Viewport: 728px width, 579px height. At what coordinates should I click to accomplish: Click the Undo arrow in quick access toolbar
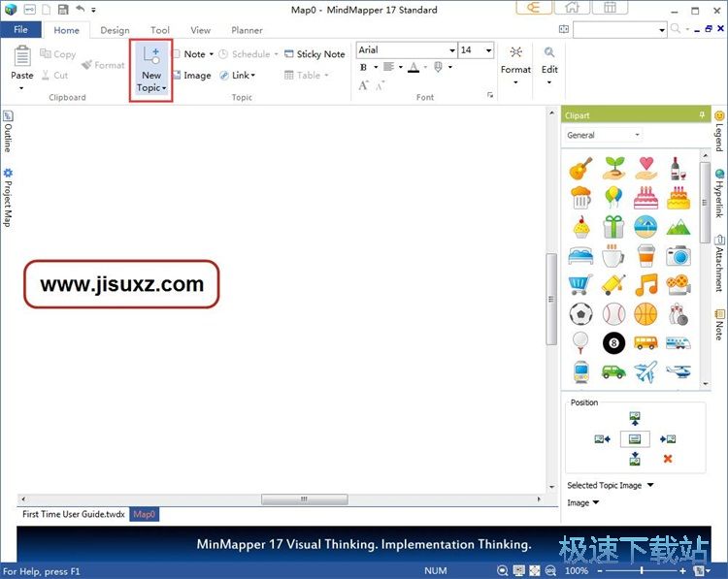click(81, 9)
